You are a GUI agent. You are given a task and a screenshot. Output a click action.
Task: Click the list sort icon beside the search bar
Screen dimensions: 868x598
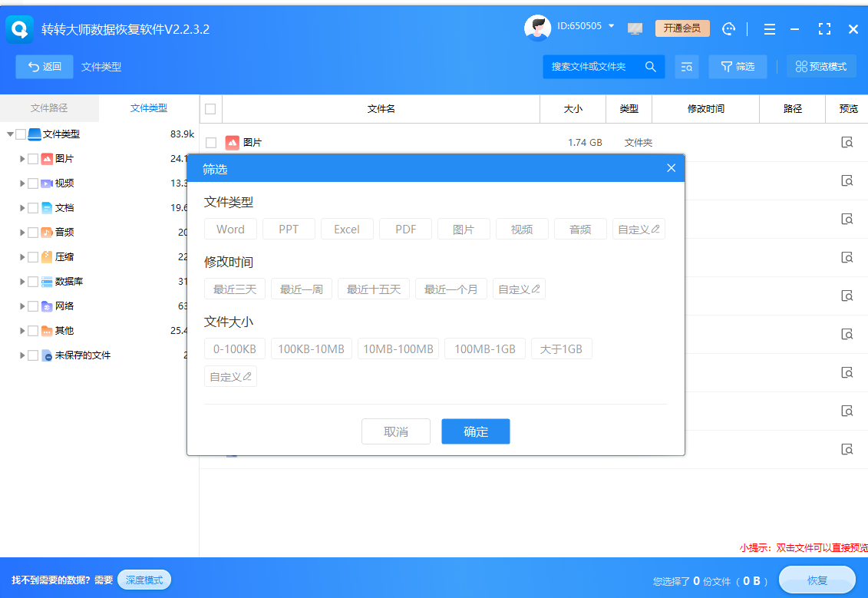pyautogui.click(x=687, y=67)
